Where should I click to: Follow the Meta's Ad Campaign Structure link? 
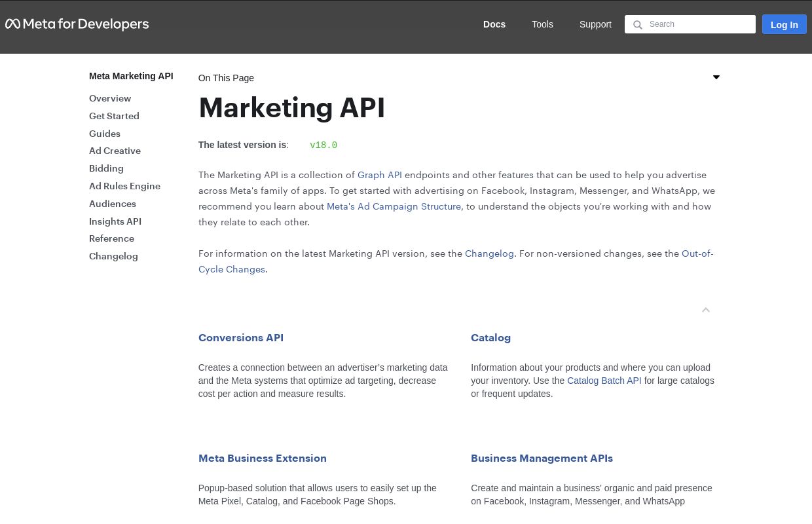[x=394, y=206]
